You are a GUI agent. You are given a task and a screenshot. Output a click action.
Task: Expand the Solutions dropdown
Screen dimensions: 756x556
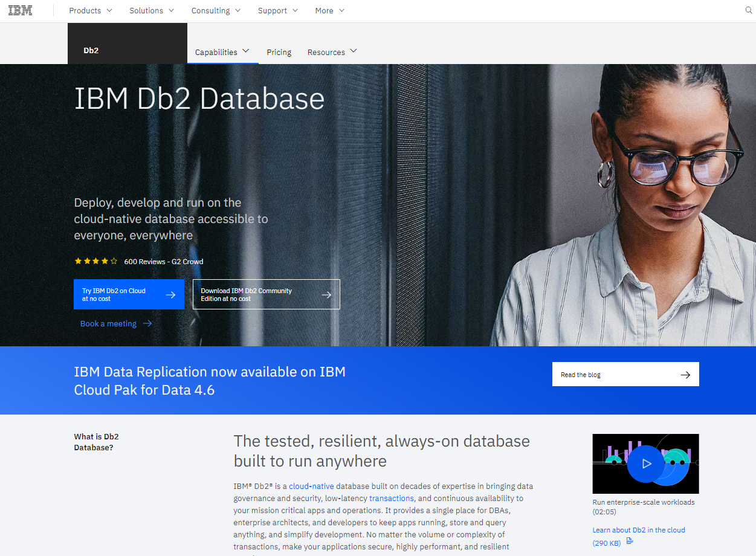151,11
